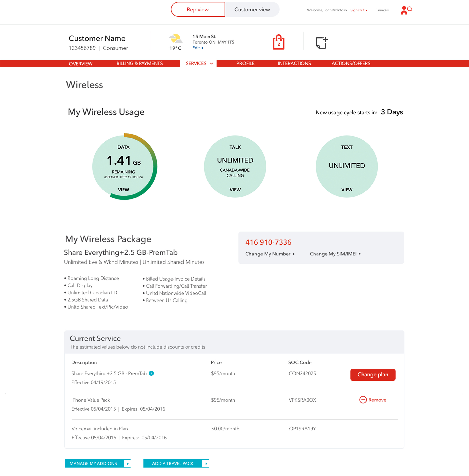Click arrow icon on Add a Travel Pack
Image resolution: width=469 pixels, height=476 pixels.
click(206, 463)
